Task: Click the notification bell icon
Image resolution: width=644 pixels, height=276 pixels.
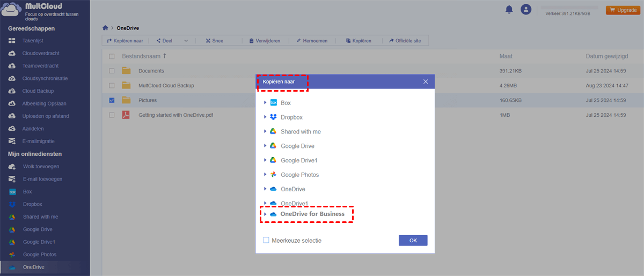Action: point(509,9)
